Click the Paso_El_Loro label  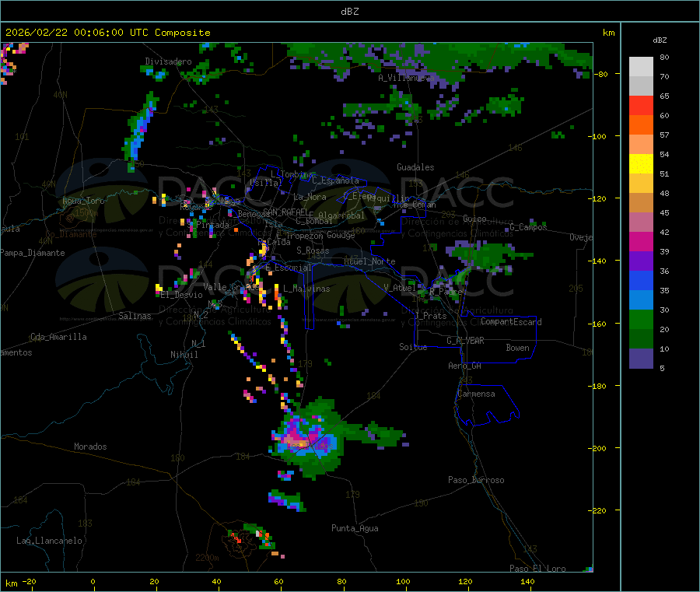coord(537,569)
